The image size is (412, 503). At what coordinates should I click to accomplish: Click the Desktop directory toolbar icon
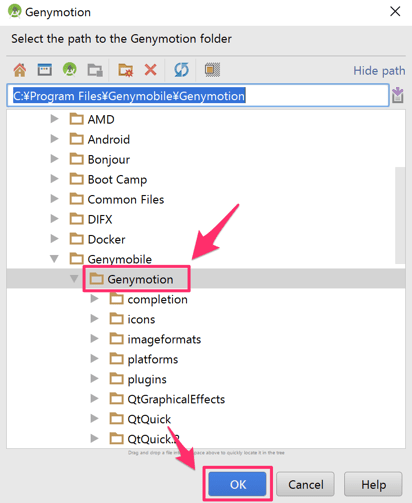click(44, 70)
